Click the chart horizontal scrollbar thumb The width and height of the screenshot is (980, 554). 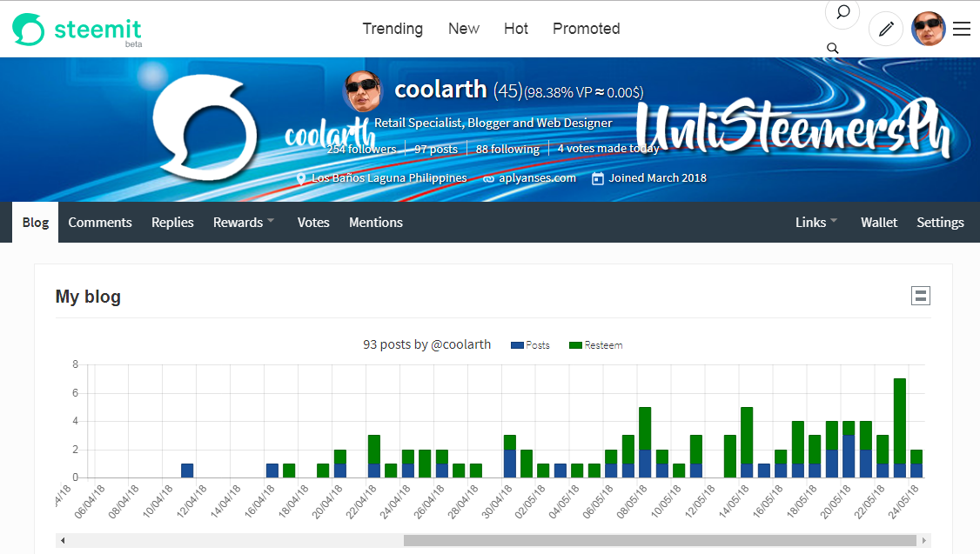(x=660, y=540)
